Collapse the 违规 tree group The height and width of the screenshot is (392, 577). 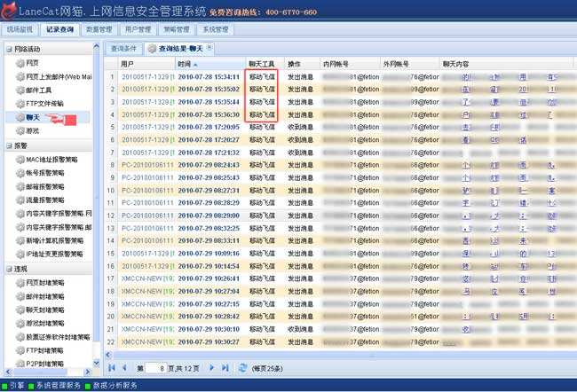[x=9, y=269]
